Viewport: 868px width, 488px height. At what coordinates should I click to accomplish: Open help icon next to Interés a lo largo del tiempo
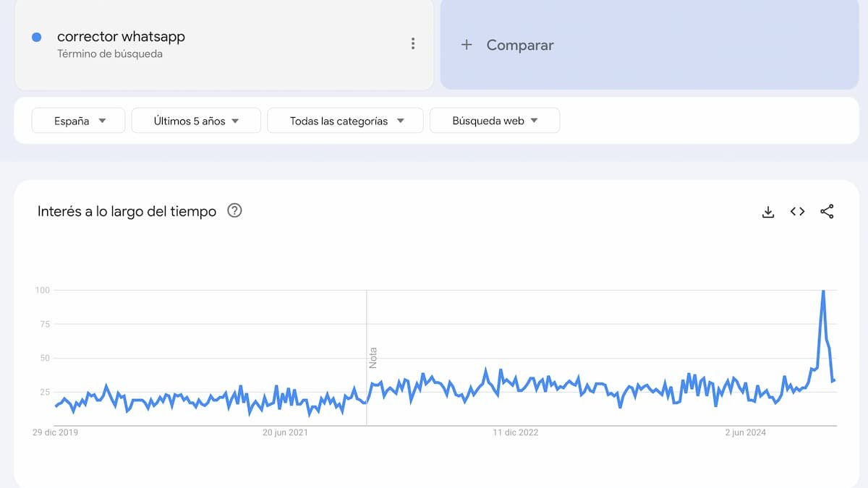point(234,211)
